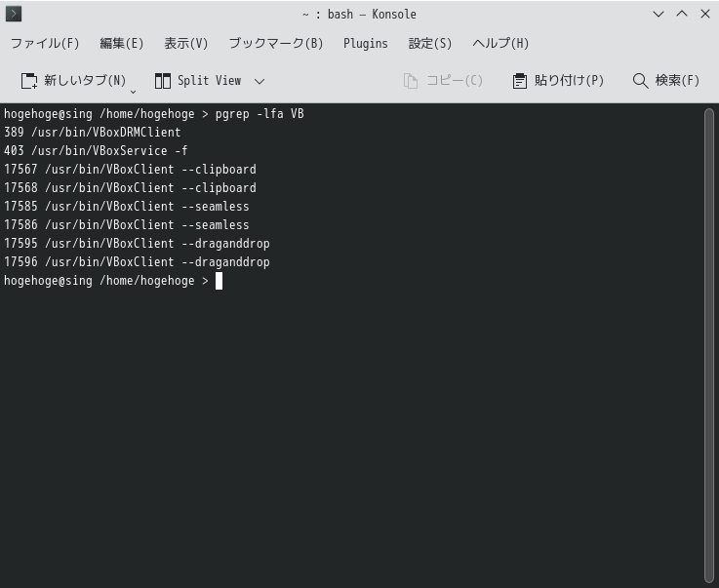Click the 新しいタブ(N) button label

coord(85,80)
